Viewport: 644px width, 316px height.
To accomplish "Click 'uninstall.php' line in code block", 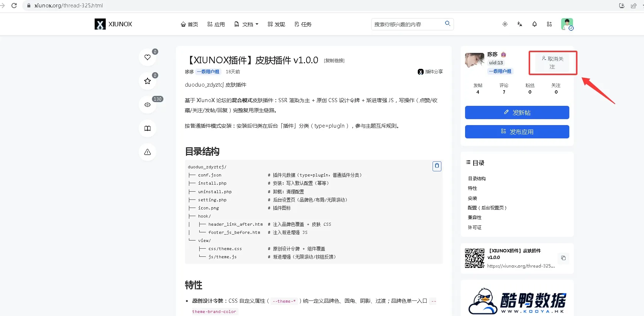I will tap(215, 192).
